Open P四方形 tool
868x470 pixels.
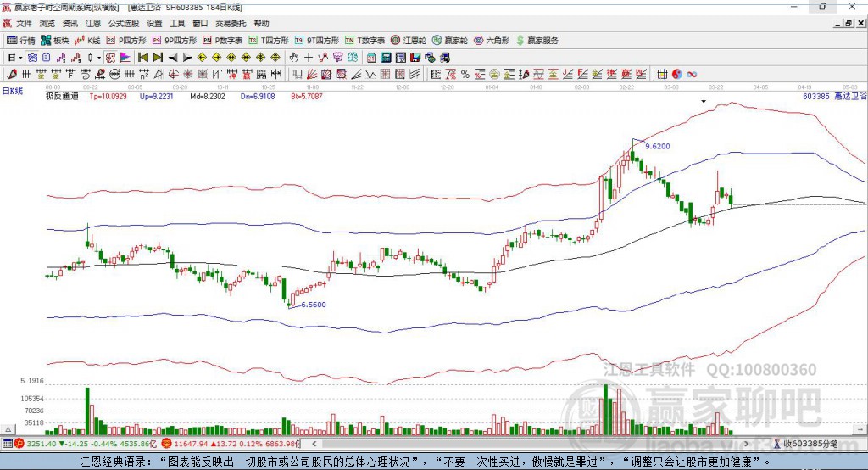point(126,41)
